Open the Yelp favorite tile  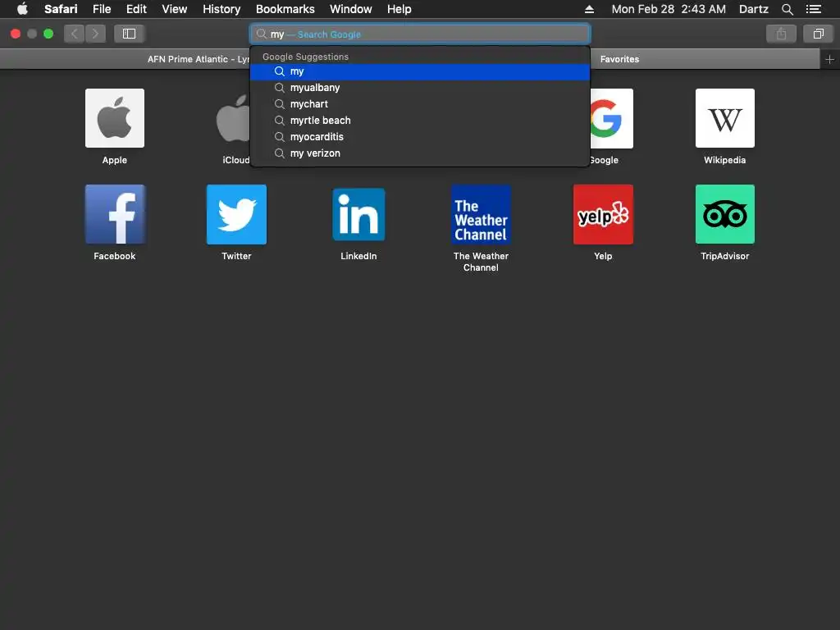603,214
